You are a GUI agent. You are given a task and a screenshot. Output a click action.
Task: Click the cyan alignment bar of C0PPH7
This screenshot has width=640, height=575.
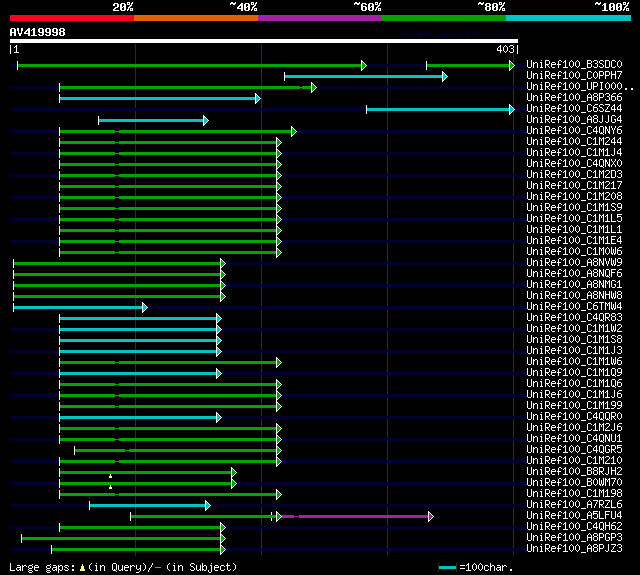pos(363,76)
